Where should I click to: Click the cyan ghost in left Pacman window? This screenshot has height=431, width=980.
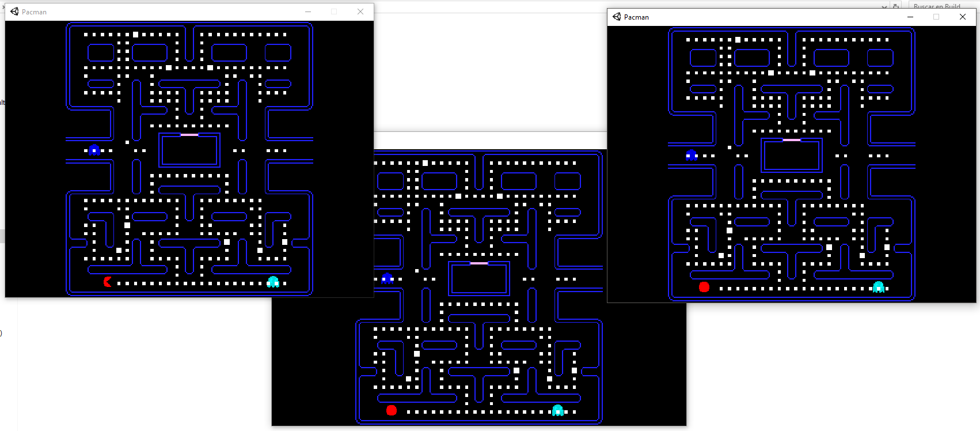coord(273,282)
